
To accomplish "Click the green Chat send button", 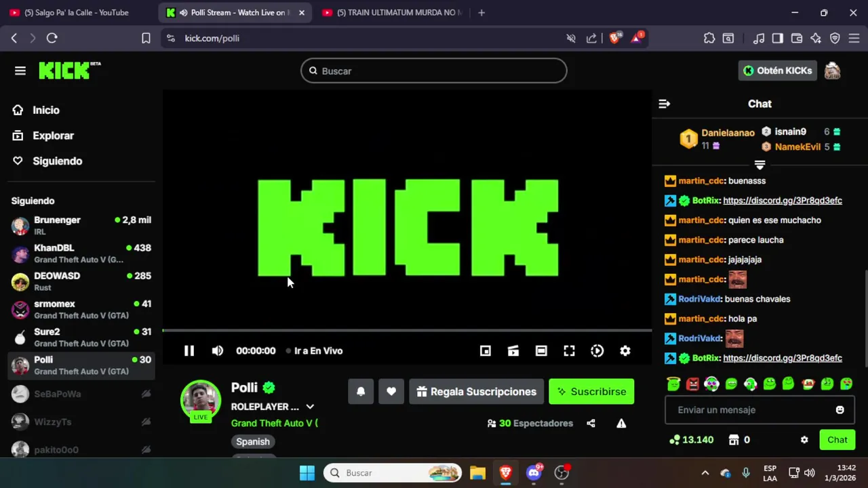I will 837,440.
